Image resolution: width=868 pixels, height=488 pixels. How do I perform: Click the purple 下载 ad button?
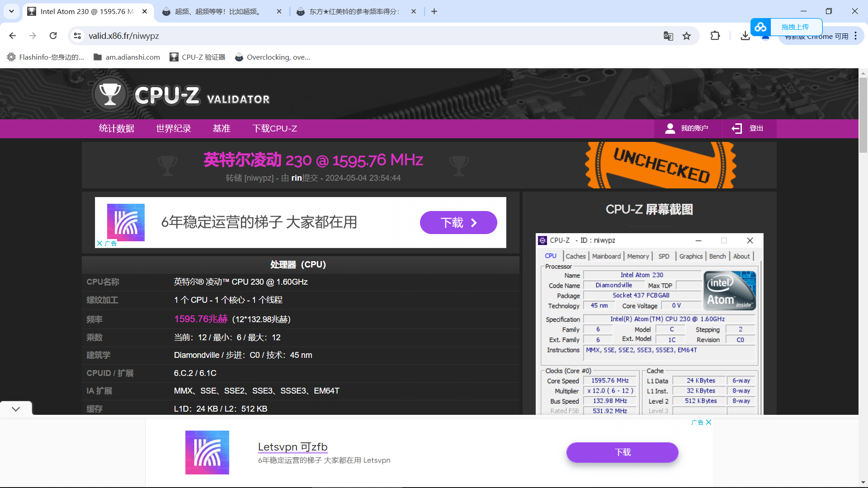pos(458,222)
